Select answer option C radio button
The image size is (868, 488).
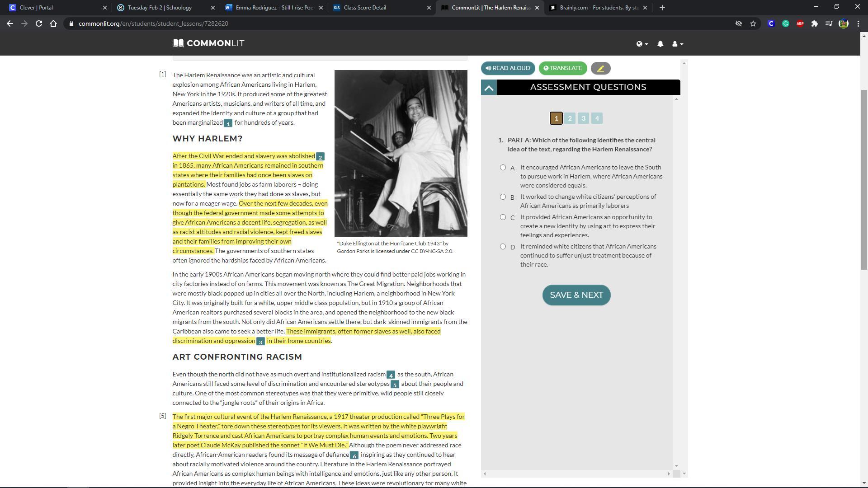[503, 217]
